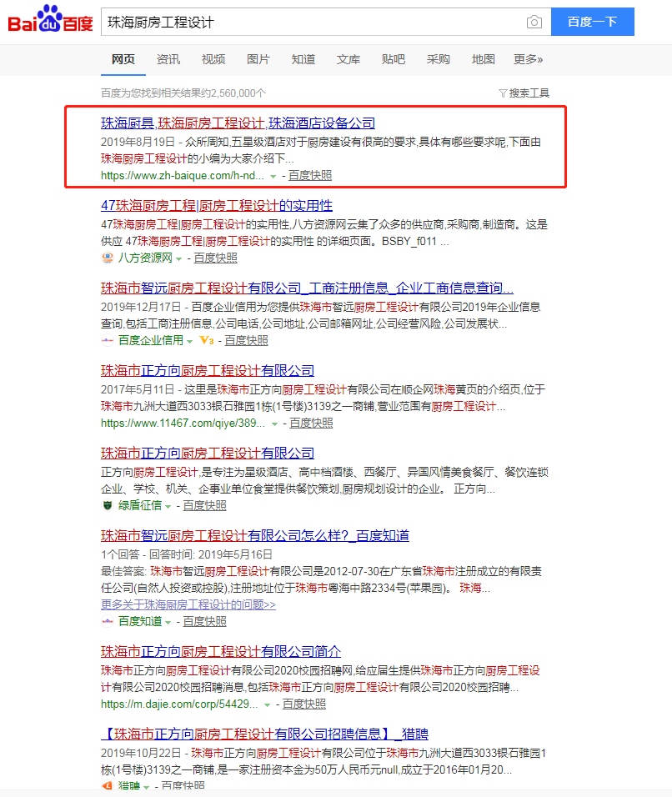Click the 八方资源网 source name
The height and width of the screenshot is (797, 672).
(x=145, y=258)
